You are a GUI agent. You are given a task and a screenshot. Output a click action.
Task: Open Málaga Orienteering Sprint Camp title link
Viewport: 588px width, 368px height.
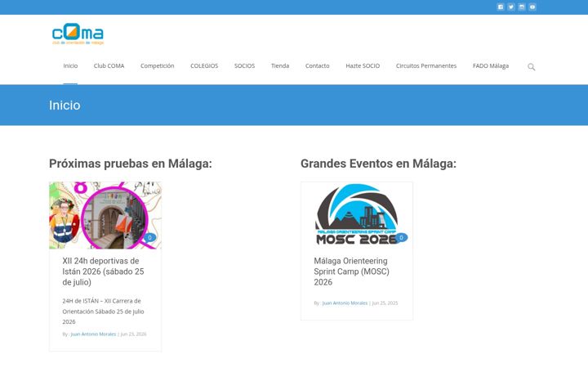pos(352,272)
